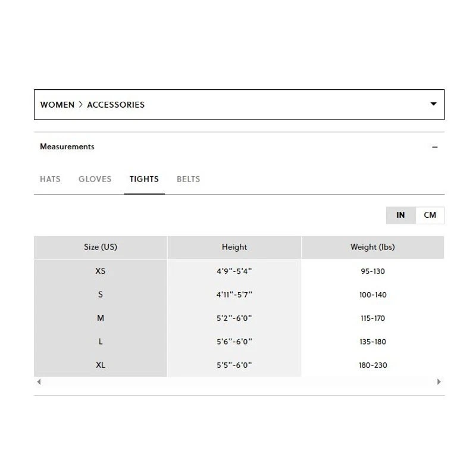Click the Weight (lbs) column header
Viewport: 476px width, 476px height.
click(x=372, y=247)
